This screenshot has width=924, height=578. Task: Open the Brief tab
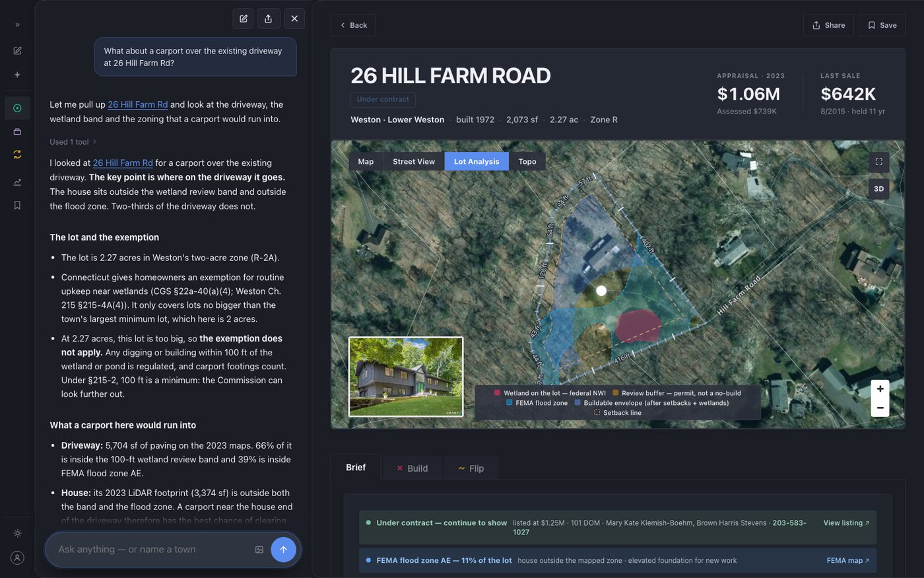click(356, 468)
